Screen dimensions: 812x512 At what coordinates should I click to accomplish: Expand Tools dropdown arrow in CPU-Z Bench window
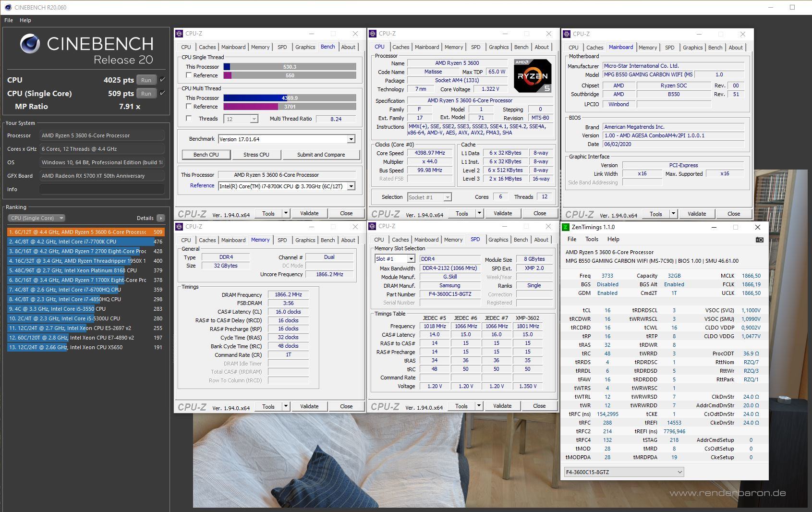coord(286,213)
